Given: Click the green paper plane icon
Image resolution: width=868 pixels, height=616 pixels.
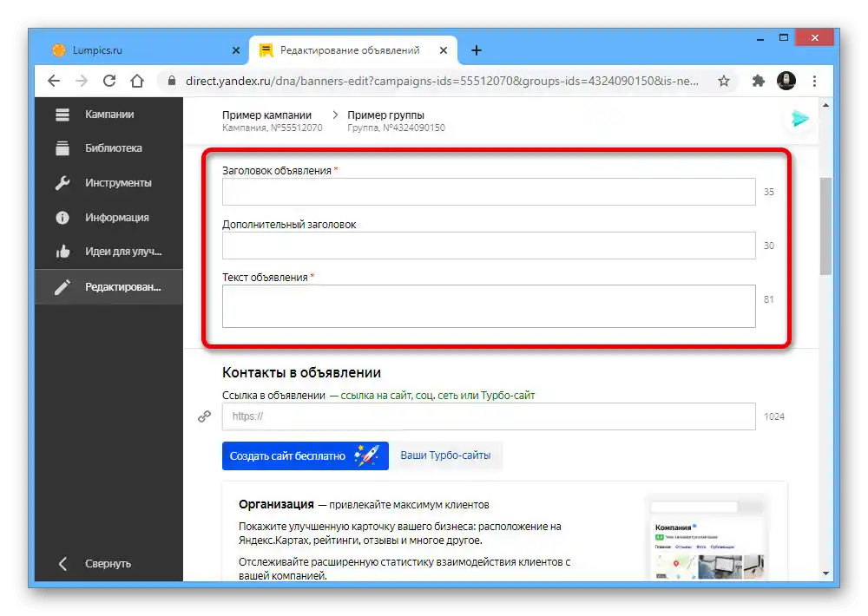Looking at the screenshot, I should [800, 118].
